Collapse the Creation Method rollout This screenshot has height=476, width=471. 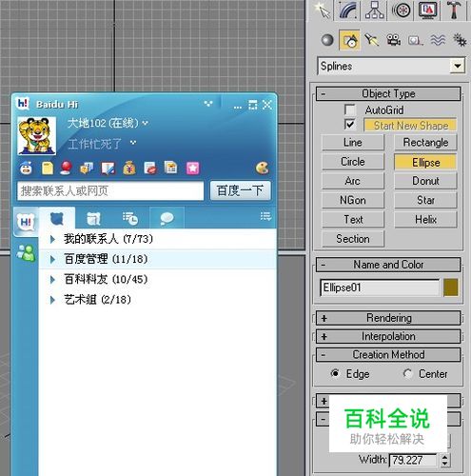click(388, 354)
